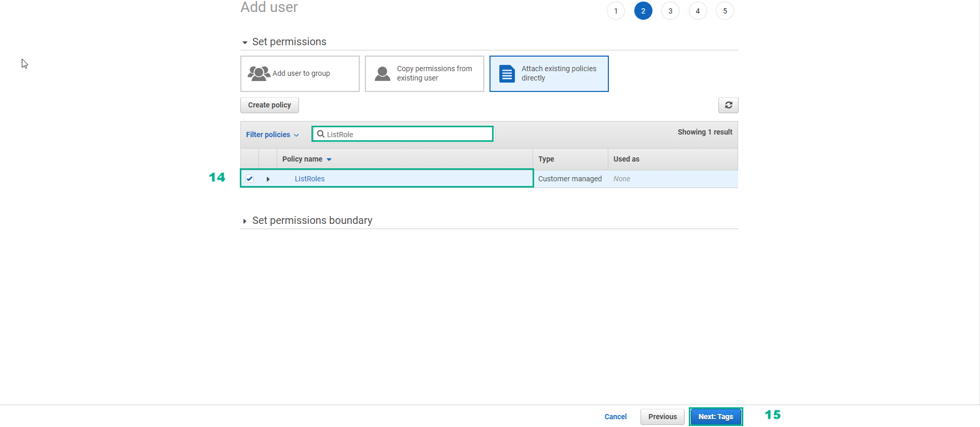Go to step 4 of wizard
Screen dimensions: 980x427
tap(698, 11)
